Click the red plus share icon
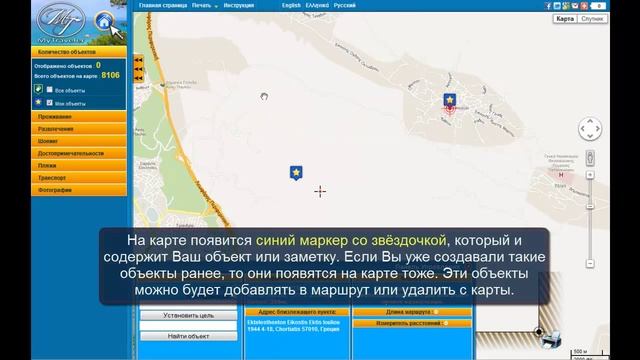This screenshot has height=360, width=640. click(584, 6)
